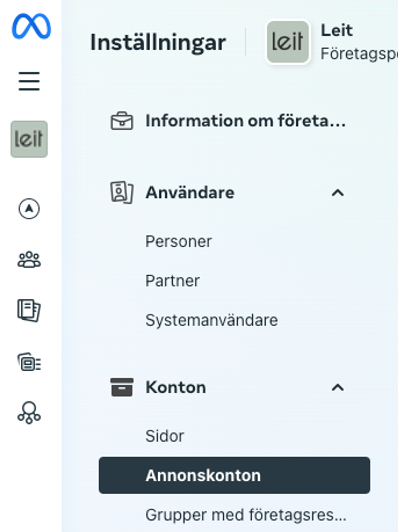Click the briefcase icon beside Information
Viewport: 398px width, 532px height.
(122, 121)
